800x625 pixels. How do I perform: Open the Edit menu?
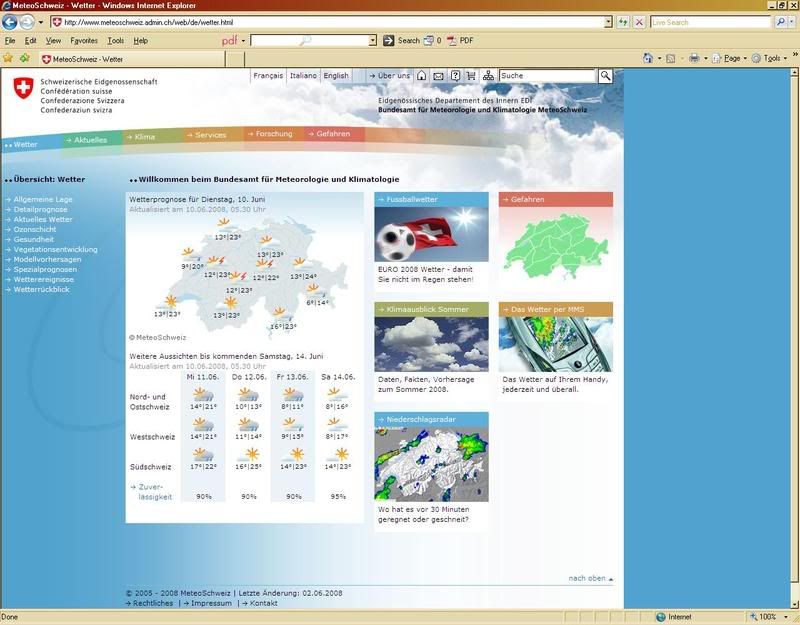[x=31, y=40]
